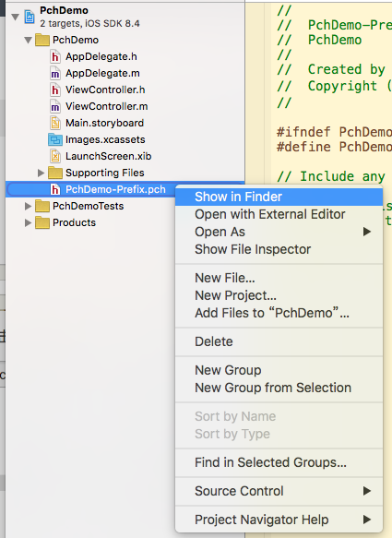Expand the Products group

point(28,222)
